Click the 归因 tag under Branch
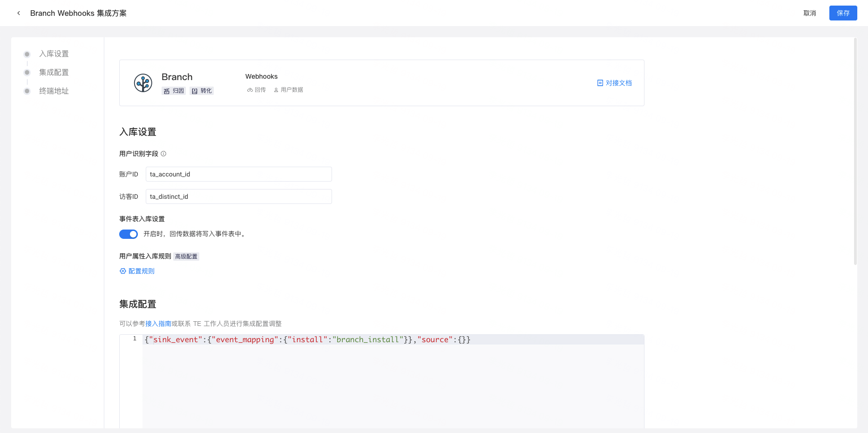Screen dimensions: 868x433 pyautogui.click(x=174, y=91)
